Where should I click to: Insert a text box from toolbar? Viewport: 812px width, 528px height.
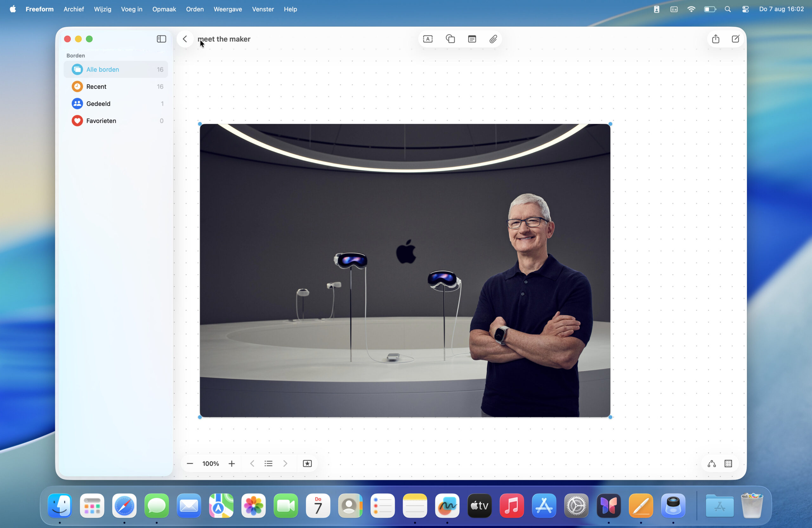pyautogui.click(x=428, y=39)
